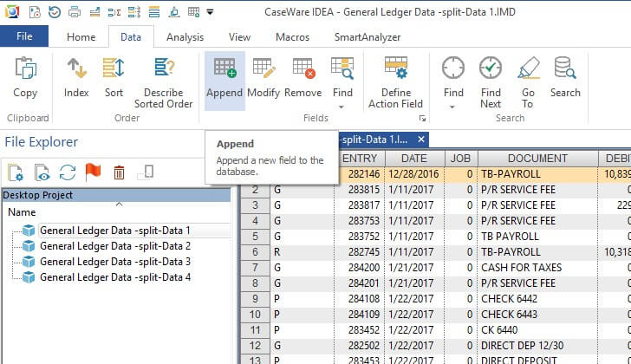Click the cube on a line icon in quick access toolbar

coord(174,12)
